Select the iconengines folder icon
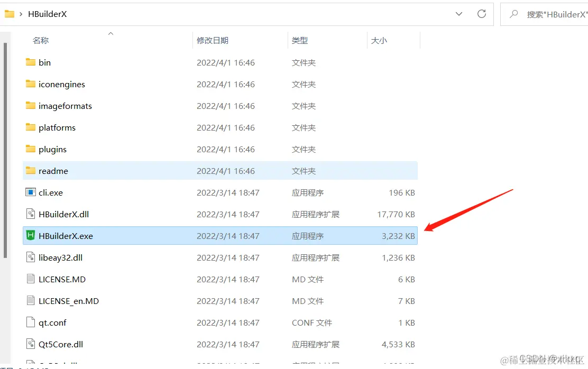 tap(30, 84)
